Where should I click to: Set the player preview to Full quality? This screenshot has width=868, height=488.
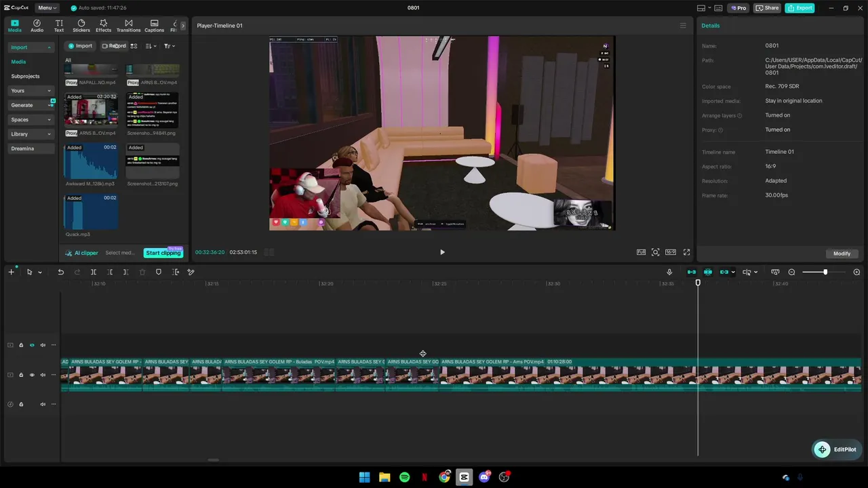pos(641,252)
